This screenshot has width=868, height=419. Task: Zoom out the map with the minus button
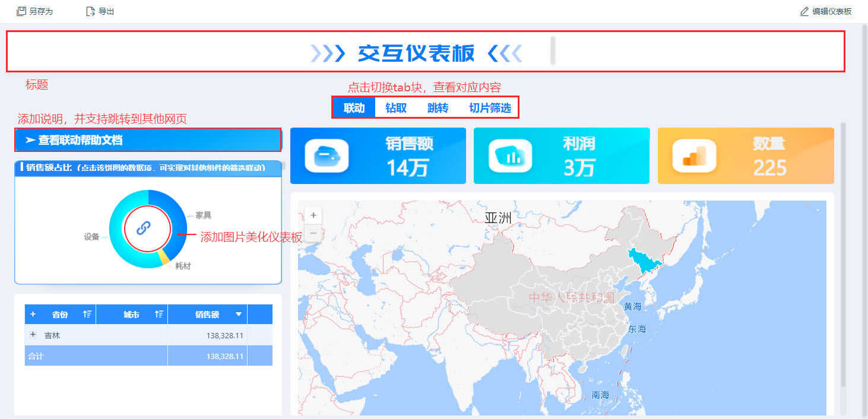313,233
